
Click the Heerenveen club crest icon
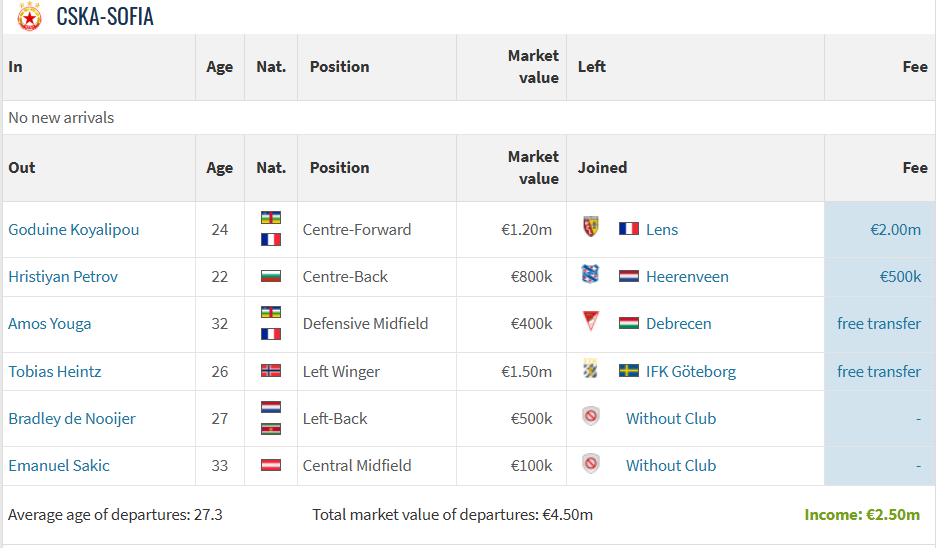point(590,275)
